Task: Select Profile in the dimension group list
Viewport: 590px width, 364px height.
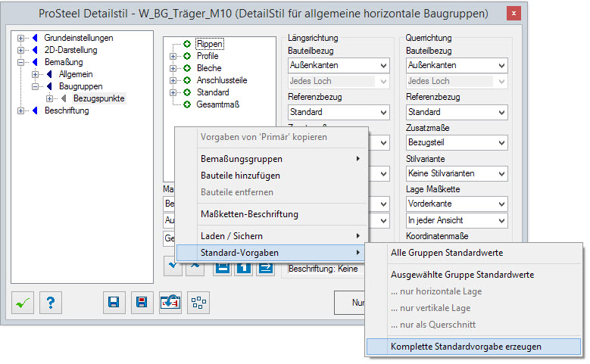Action: point(208,56)
